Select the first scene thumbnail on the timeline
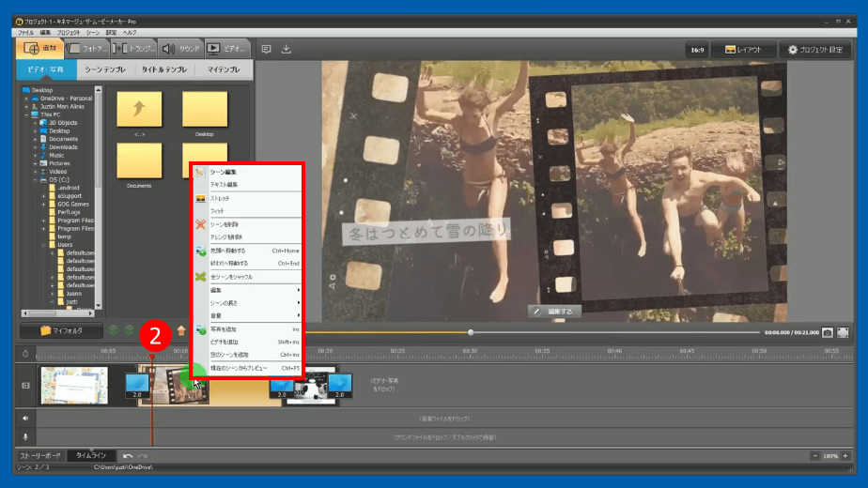This screenshot has width=868, height=488. (73, 385)
